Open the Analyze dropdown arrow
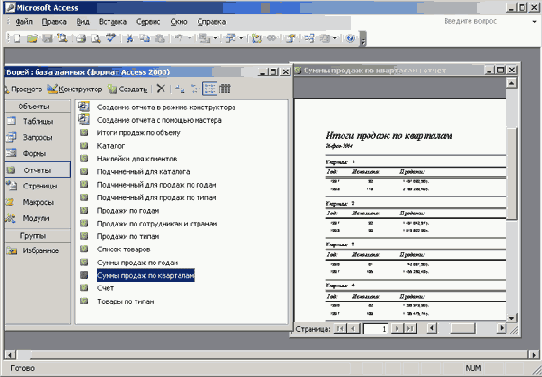Screen dimensions: 542x377 click(241, 39)
